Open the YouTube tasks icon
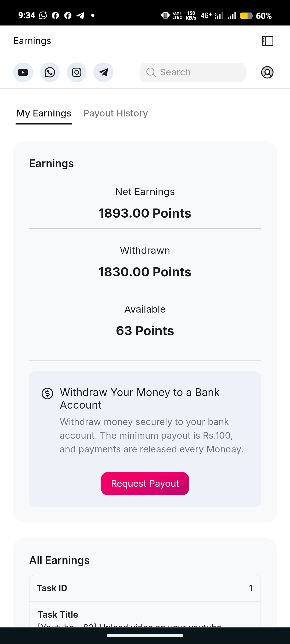Viewport: 290px width, 644px height. pos(23,72)
